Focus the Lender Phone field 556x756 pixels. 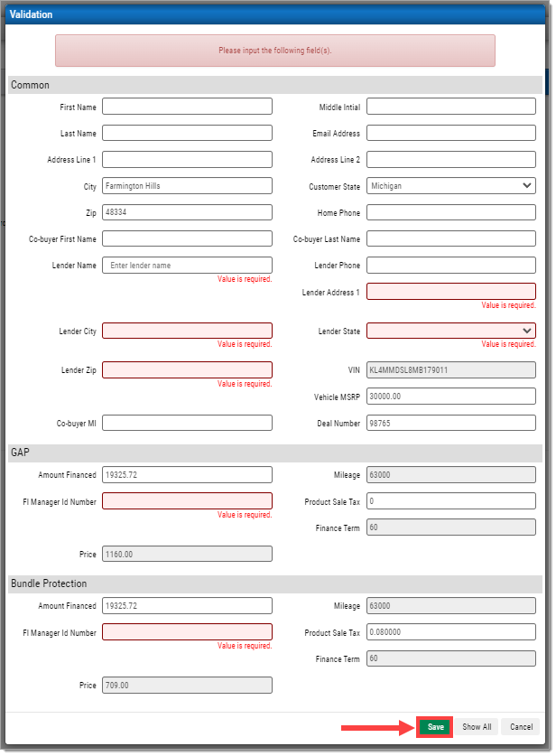click(451, 266)
